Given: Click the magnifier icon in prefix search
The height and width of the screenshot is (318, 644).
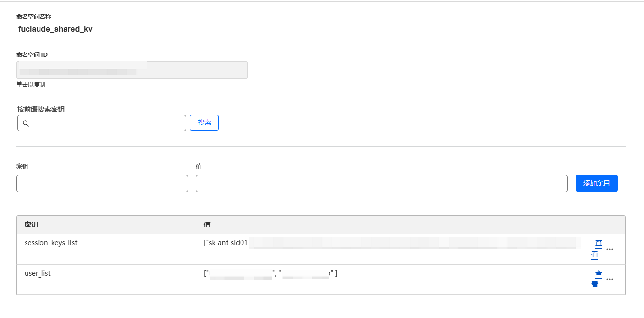Looking at the screenshot, I should coord(26,123).
